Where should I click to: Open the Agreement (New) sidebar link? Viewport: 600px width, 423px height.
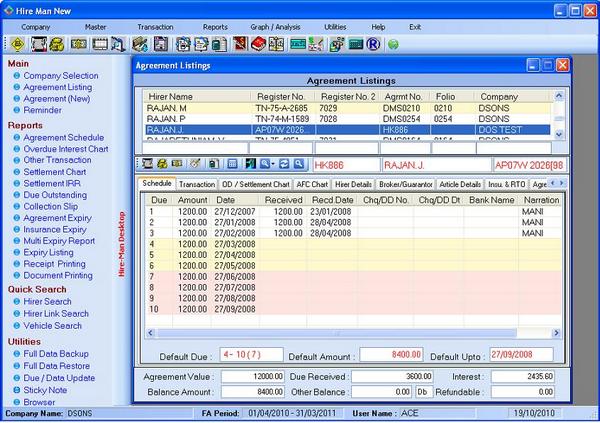click(x=57, y=99)
